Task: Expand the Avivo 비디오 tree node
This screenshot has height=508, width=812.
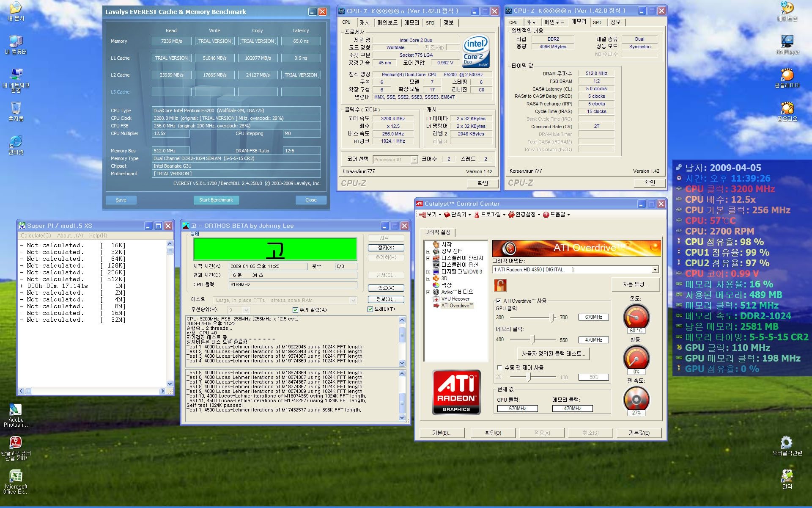Action: coord(428,292)
